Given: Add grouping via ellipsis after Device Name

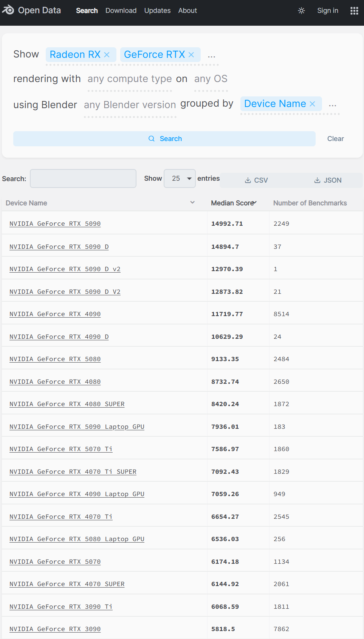Looking at the screenshot, I should 333,105.
